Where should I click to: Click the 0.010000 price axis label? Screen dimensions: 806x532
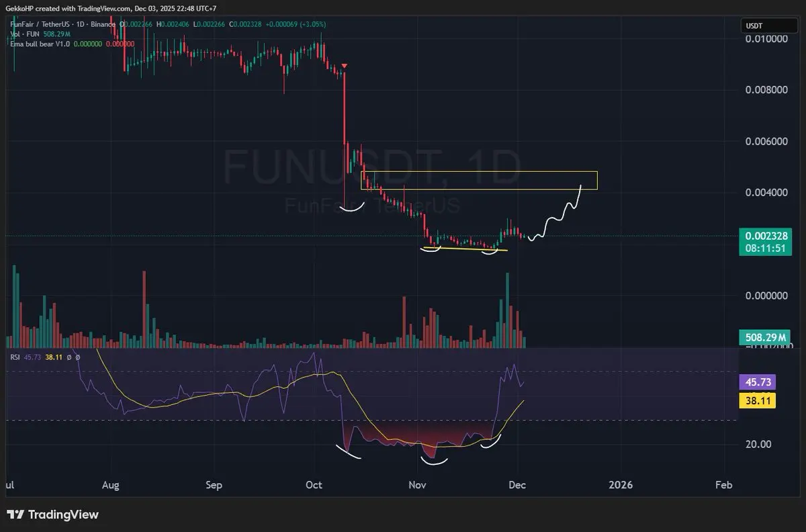766,38
